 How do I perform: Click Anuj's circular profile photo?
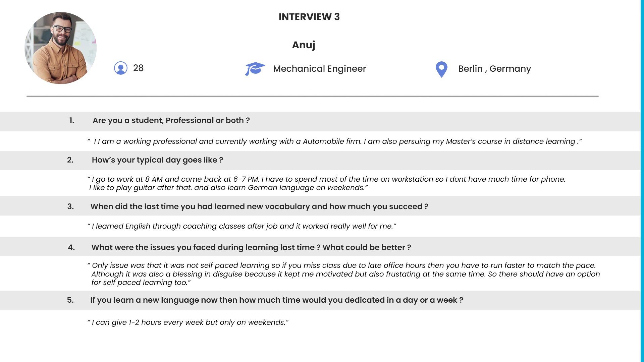(61, 48)
